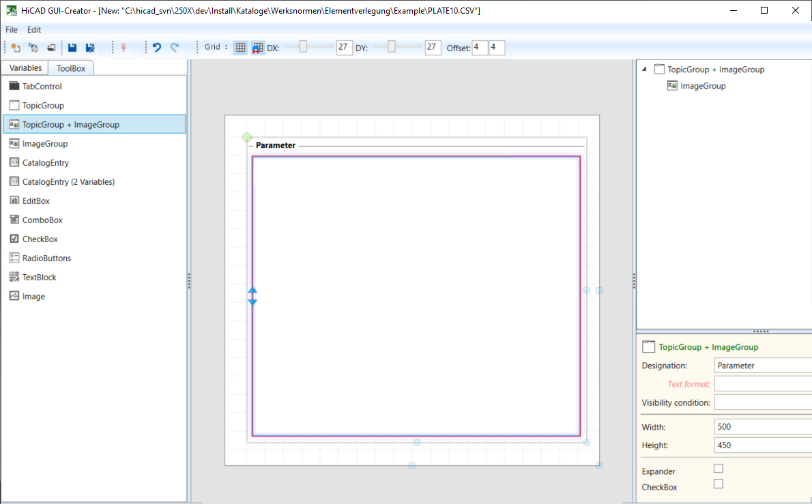Select the CheckBox toolbox element
This screenshot has width=812, height=504.
click(40, 239)
